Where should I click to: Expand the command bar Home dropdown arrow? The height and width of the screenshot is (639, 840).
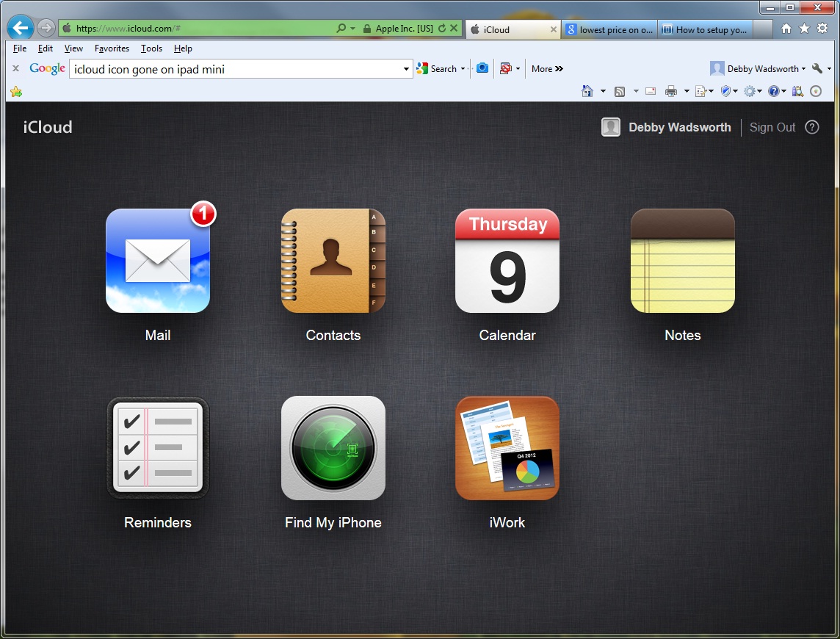[604, 91]
